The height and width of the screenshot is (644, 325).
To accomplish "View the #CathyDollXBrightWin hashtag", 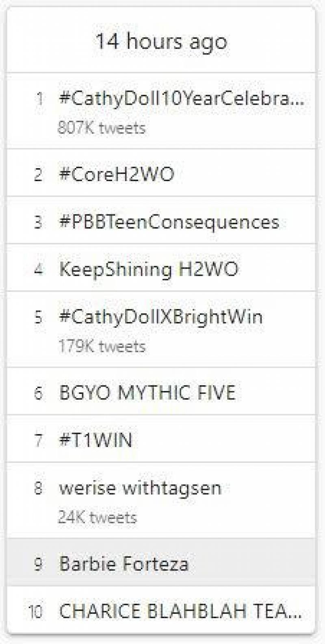I will pyautogui.click(x=161, y=317).
